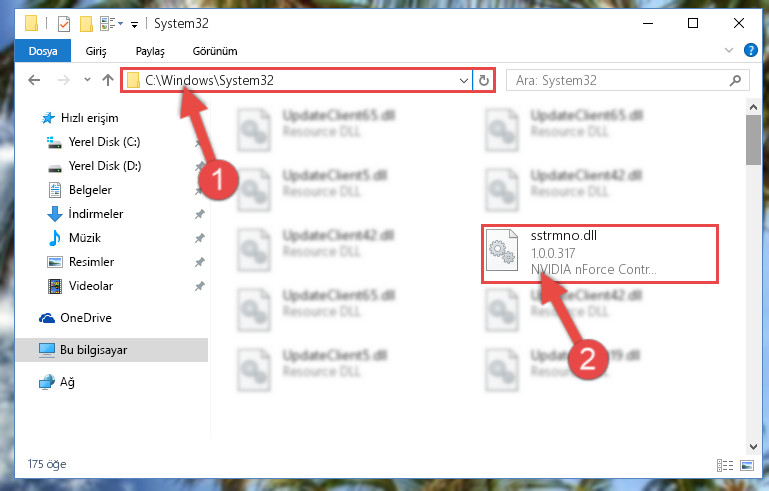Viewport: 769px width, 491px height.
Task: Open the Görünüm ribbon tab
Action: coord(215,51)
